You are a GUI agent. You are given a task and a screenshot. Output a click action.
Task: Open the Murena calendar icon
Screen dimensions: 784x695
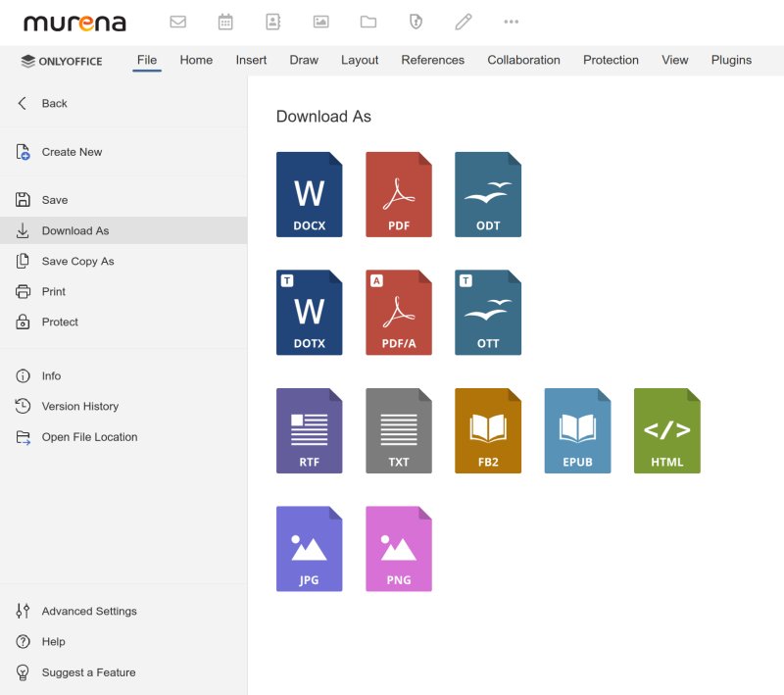tap(225, 22)
